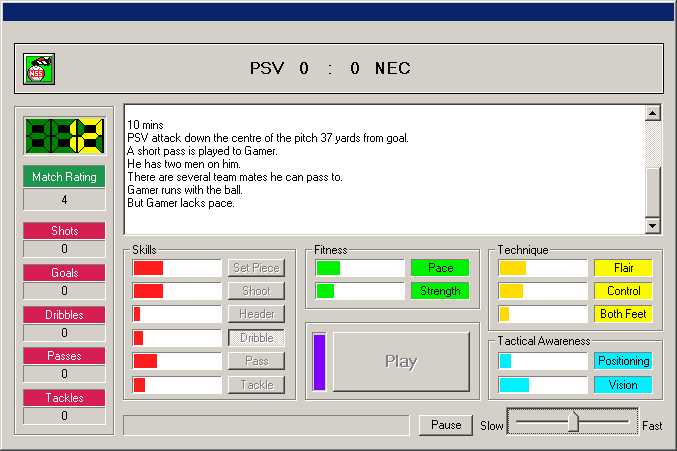This screenshot has height=451, width=677.
Task: Choose the Header skill button
Action: click(256, 314)
